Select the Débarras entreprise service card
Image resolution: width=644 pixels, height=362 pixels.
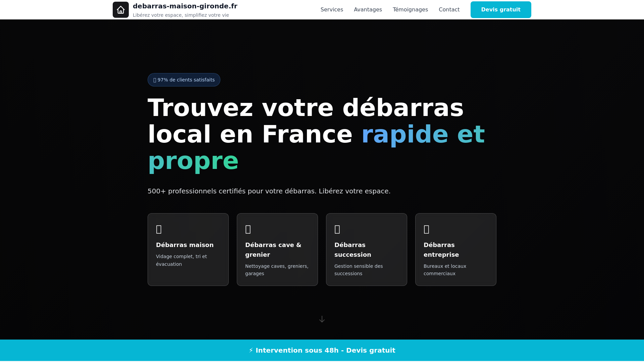[x=455, y=249]
